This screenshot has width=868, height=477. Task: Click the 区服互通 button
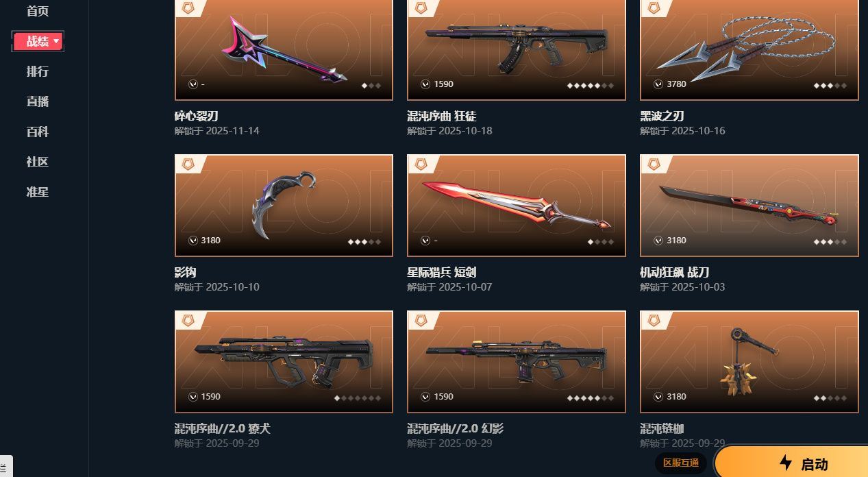(680, 463)
